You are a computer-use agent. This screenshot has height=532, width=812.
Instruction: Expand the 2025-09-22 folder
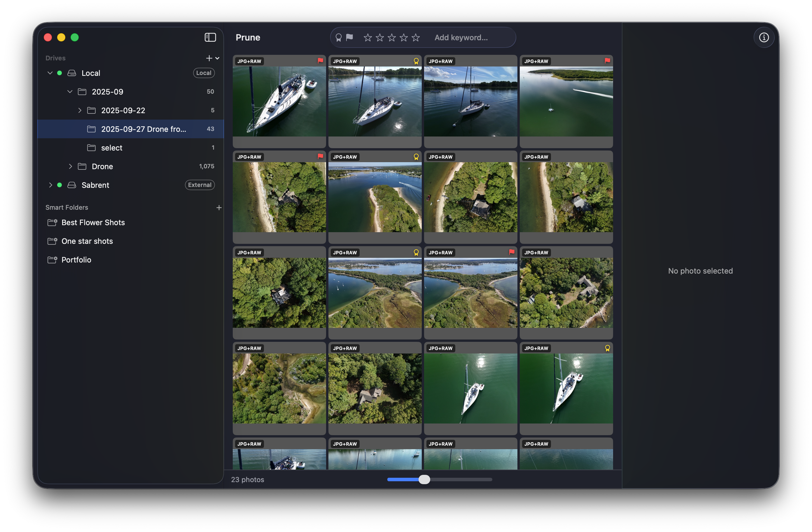pos(80,111)
